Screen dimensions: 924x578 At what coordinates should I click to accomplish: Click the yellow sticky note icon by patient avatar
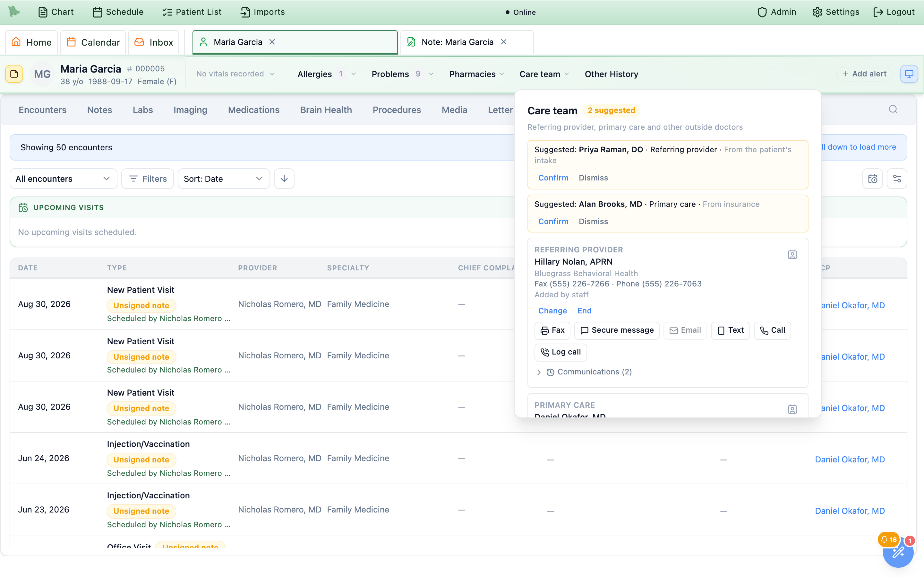tap(14, 74)
